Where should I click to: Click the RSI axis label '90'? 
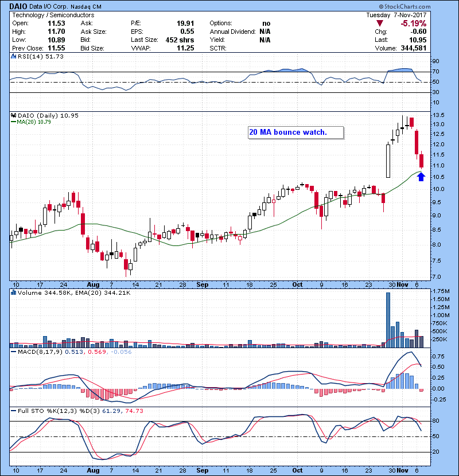click(436, 61)
